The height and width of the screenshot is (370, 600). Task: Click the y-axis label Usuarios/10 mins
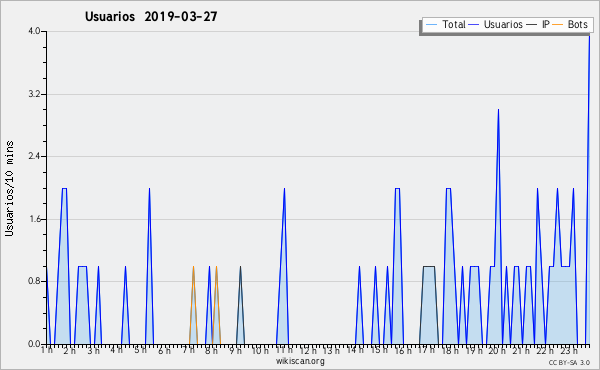tap(9, 189)
